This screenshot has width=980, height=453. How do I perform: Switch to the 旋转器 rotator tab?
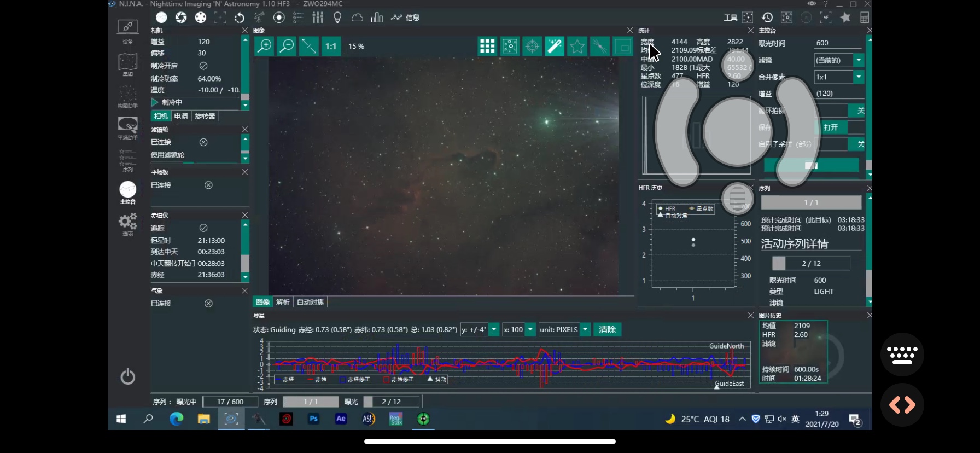(x=205, y=116)
